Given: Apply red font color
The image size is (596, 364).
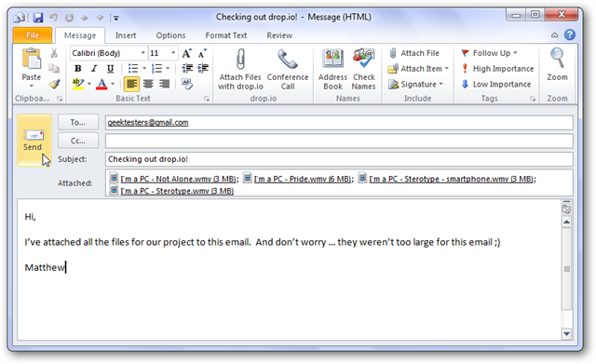Looking at the screenshot, I should (x=102, y=84).
